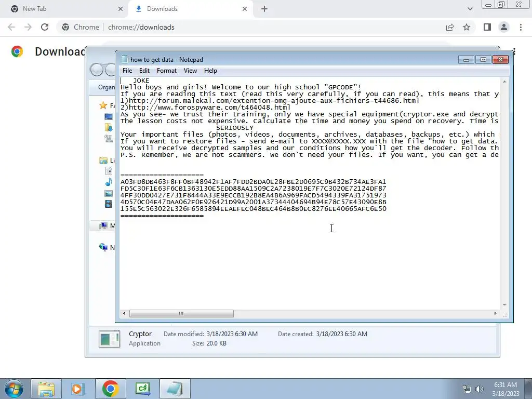Screen dimensions: 532x399
Task: Click the hex line starting FD5C30F1
Action: click(x=253, y=189)
